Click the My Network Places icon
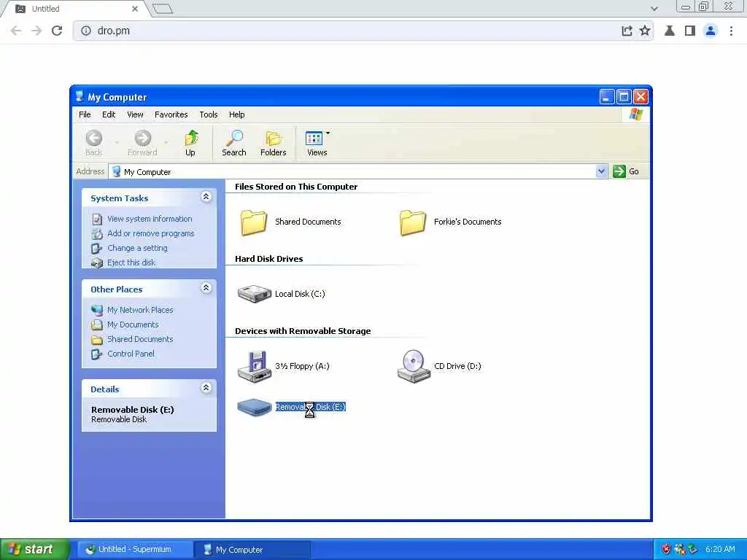747x560 pixels. (x=97, y=310)
